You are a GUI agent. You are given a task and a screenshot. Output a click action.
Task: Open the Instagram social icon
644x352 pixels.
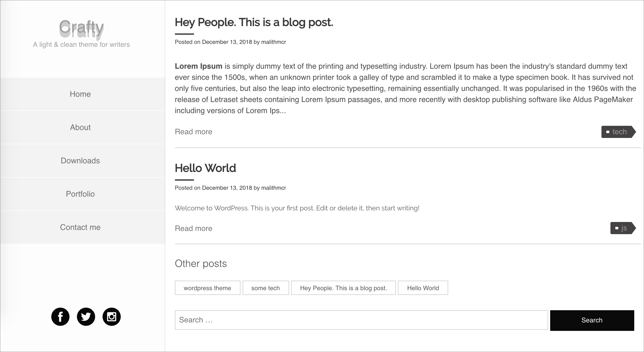click(112, 317)
